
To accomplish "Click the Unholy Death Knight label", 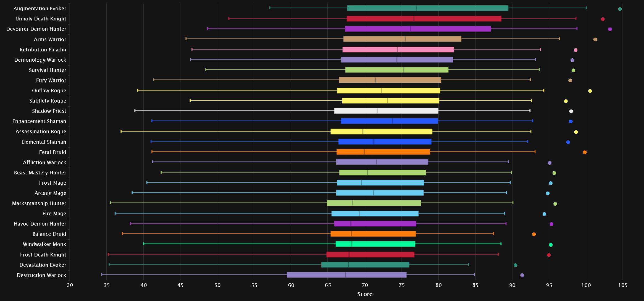I will click(41, 19).
